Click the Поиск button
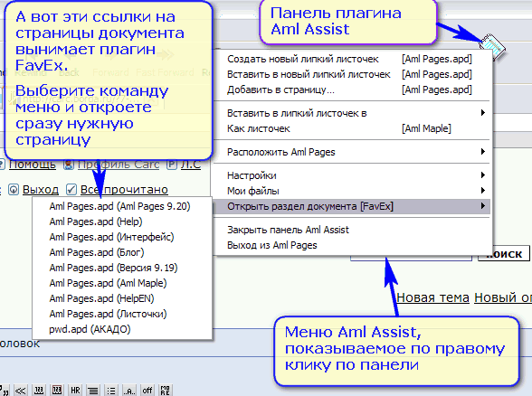The image size is (532, 396). click(x=504, y=254)
